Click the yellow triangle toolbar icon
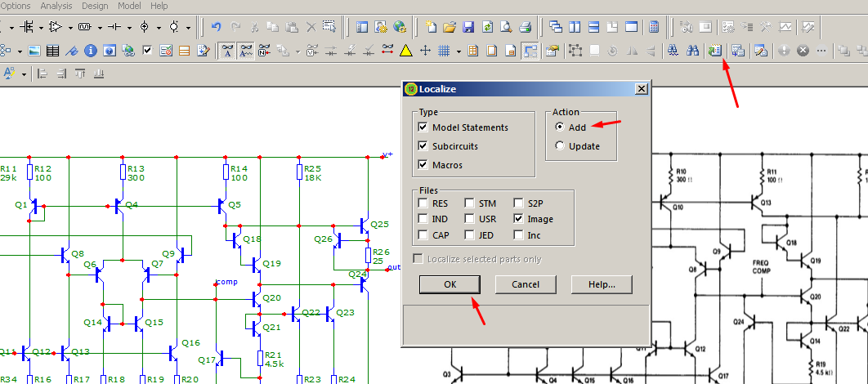The image size is (868, 384). [405, 51]
